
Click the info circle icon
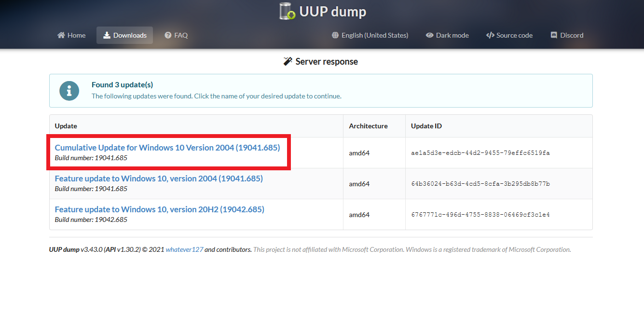(69, 91)
